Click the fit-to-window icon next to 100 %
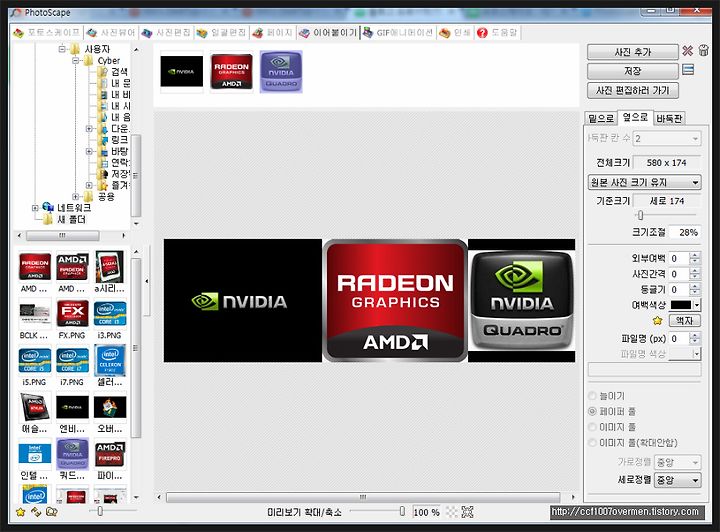 point(467,512)
